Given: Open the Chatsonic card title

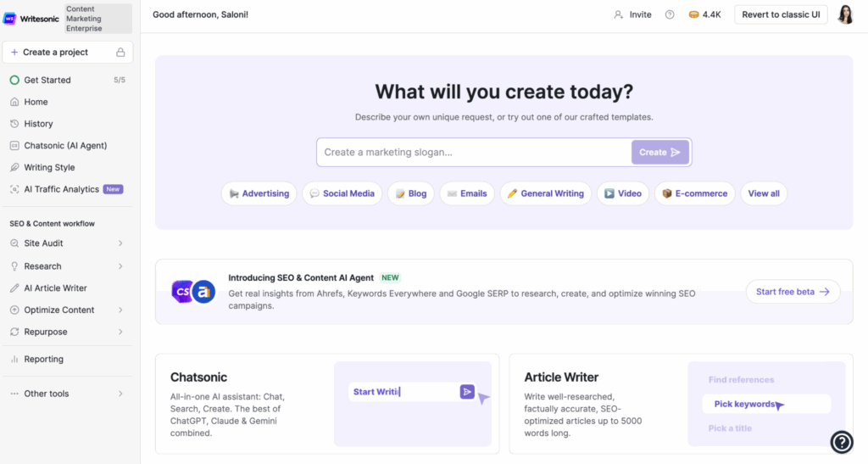Looking at the screenshot, I should coord(198,377).
